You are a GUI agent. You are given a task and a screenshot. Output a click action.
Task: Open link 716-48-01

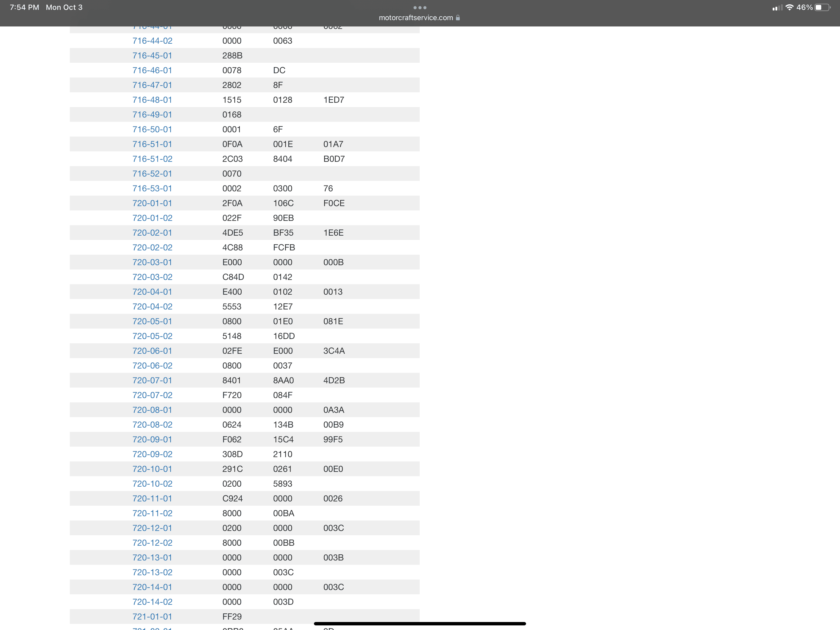tap(152, 100)
